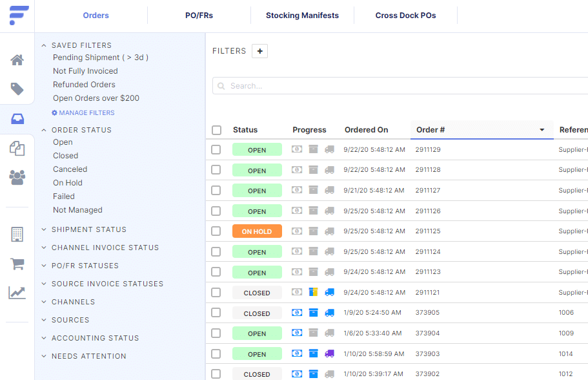Open the price tag icon in sidebar
The height and width of the screenshot is (380, 588).
[17, 89]
